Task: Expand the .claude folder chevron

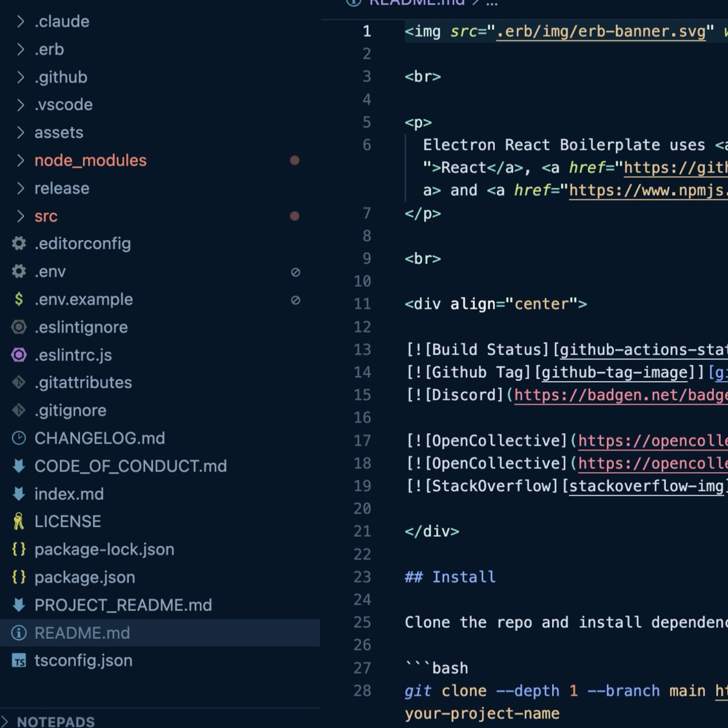Action: [21, 22]
